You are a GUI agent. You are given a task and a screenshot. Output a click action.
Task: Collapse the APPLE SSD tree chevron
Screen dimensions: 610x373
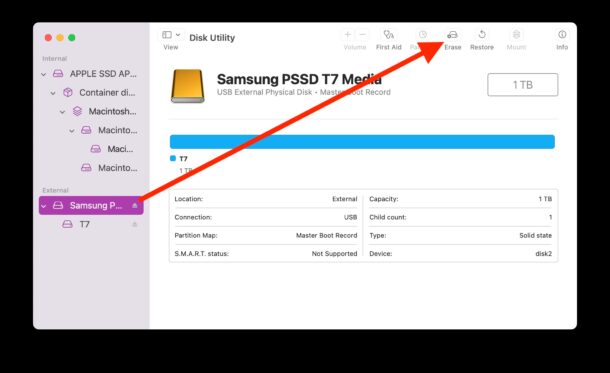click(x=44, y=74)
